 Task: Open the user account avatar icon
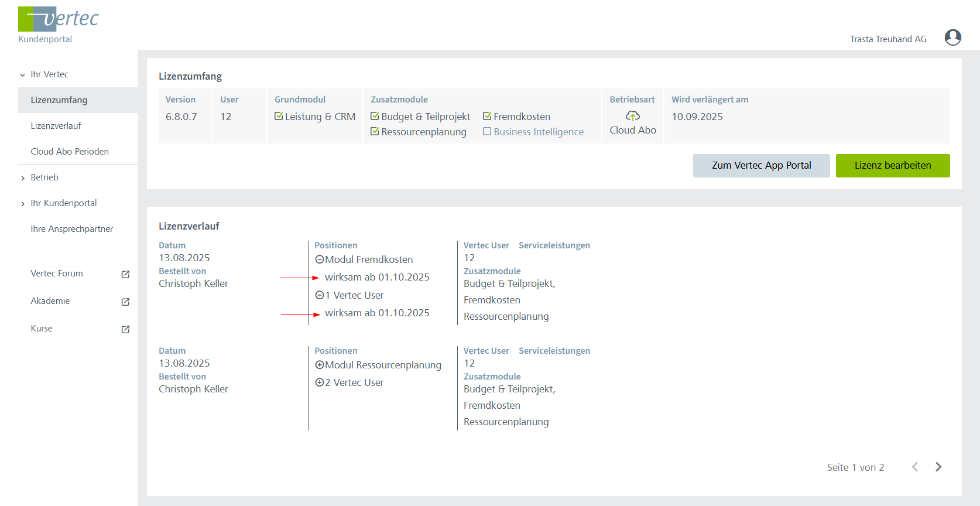(952, 37)
